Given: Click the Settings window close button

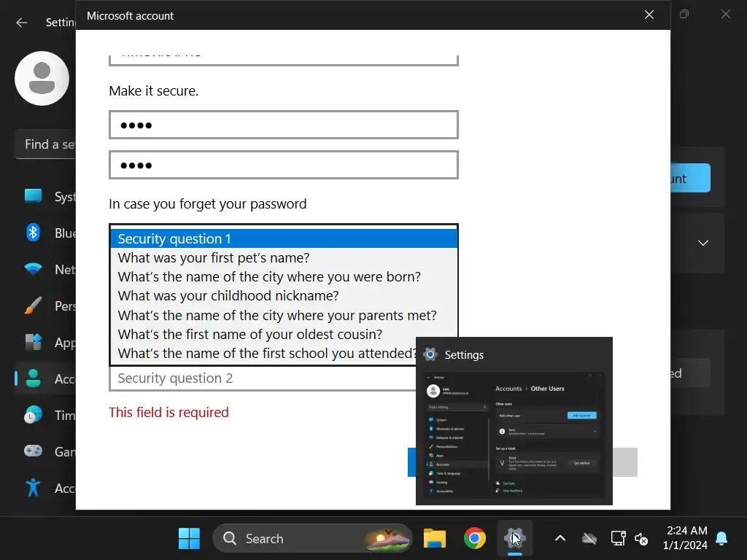Looking at the screenshot, I should 726,15.
